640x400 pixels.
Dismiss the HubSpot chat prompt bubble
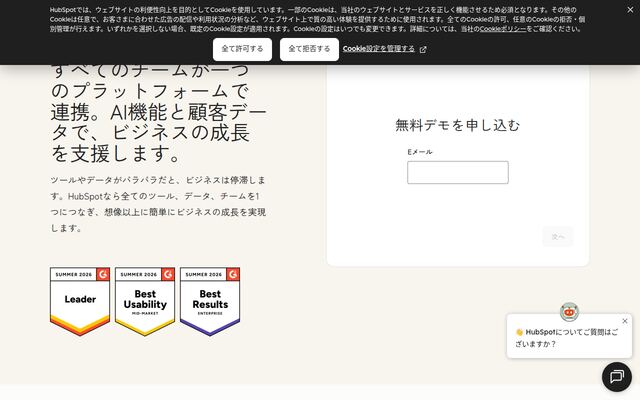point(624,321)
